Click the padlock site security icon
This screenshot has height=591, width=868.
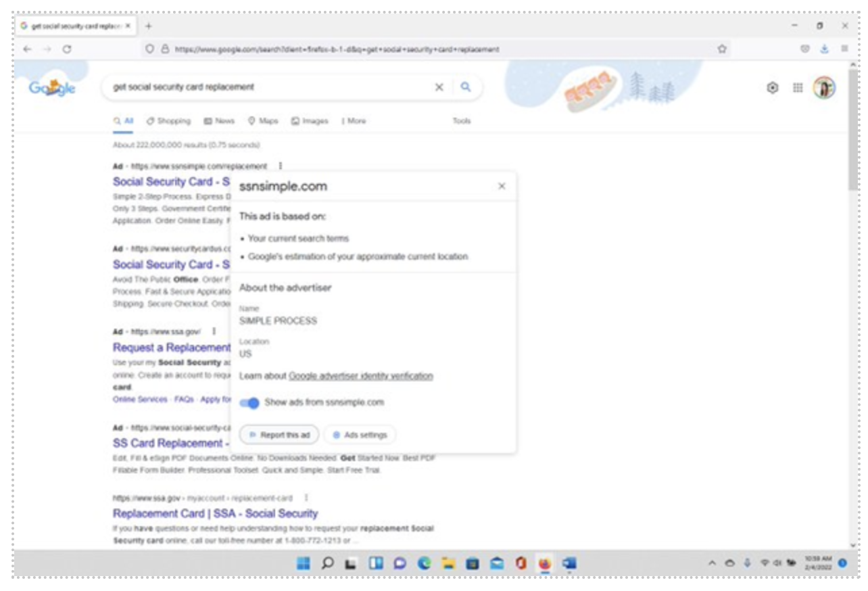(164, 49)
